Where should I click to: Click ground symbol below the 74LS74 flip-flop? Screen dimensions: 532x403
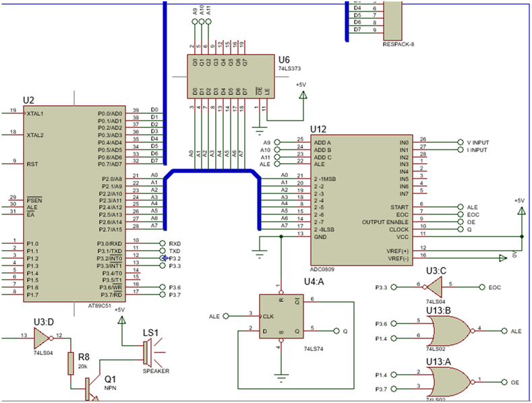point(281,378)
